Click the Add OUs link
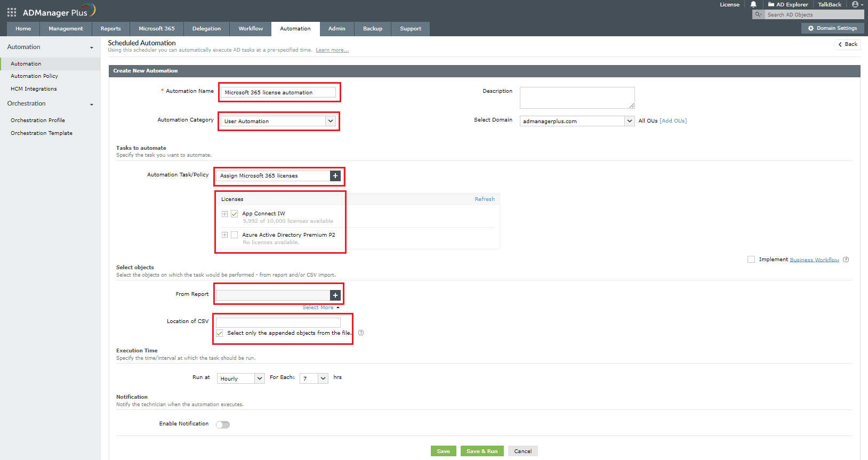The height and width of the screenshot is (460, 868). [673, 121]
